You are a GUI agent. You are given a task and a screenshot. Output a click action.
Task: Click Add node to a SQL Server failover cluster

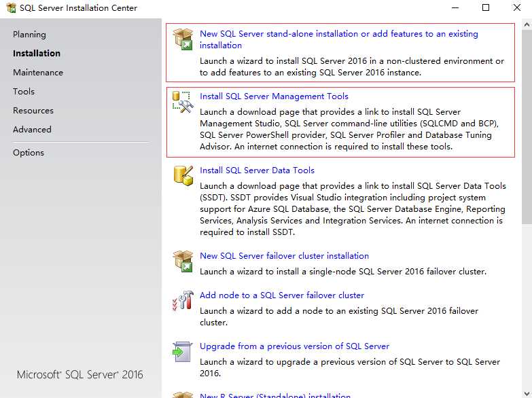[x=282, y=295]
